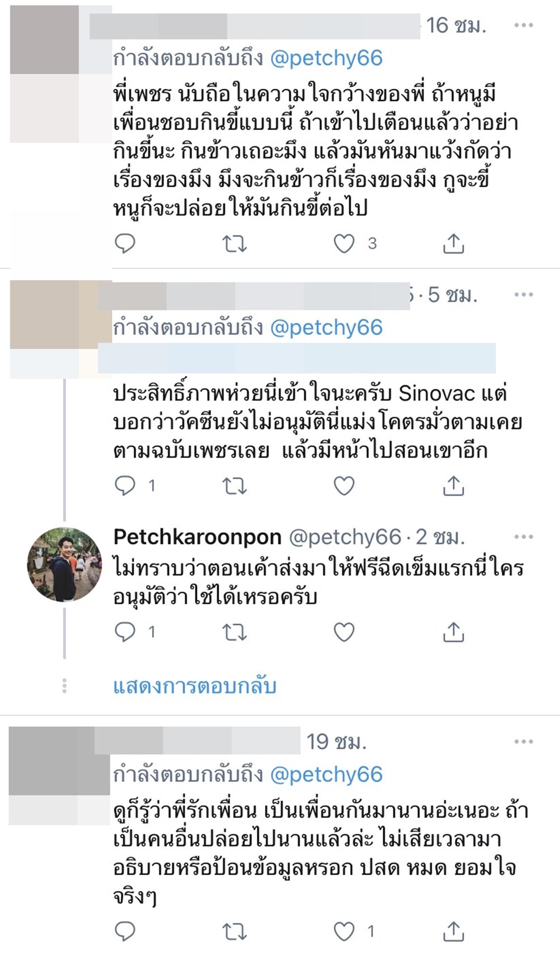
Task: Open @petchy66 mention in first tweet
Action: point(326,58)
